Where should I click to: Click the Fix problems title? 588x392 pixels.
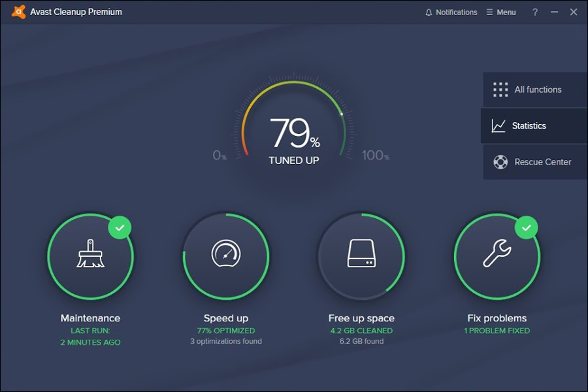(497, 318)
